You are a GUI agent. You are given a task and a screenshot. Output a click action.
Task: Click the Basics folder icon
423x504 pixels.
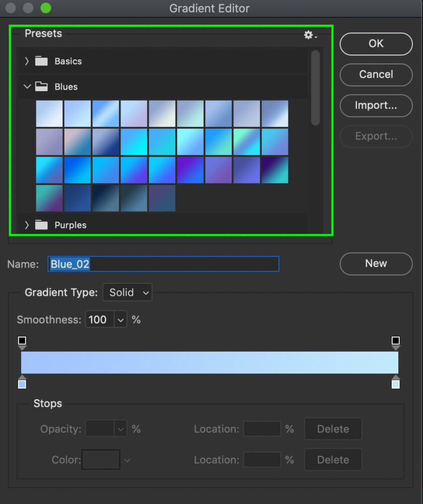tap(40, 60)
